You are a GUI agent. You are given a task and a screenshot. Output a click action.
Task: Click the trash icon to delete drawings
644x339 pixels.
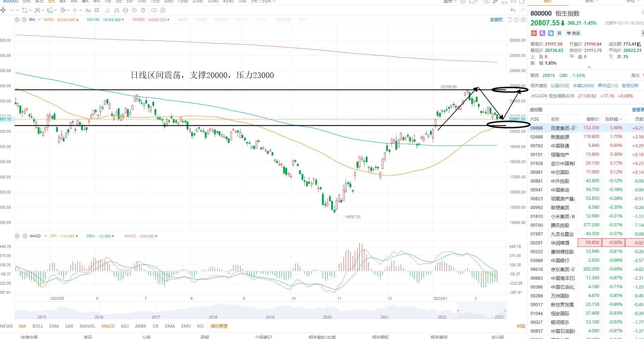click(143, 10)
